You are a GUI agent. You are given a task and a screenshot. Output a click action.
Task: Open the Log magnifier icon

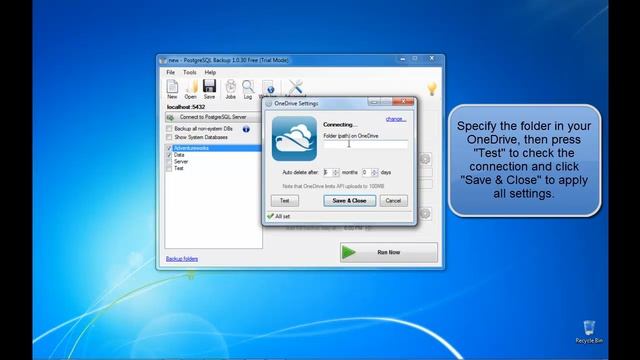point(248,89)
